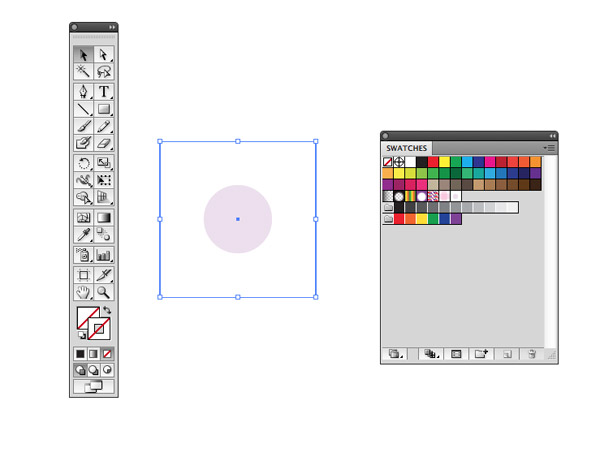Viewport: 600px width, 457px height.
Task: Enable Draw Normal mode
Action: [80, 370]
